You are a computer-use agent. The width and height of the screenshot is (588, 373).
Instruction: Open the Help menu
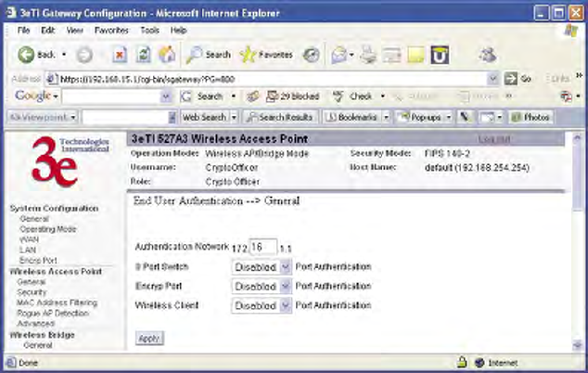pyautogui.click(x=178, y=31)
